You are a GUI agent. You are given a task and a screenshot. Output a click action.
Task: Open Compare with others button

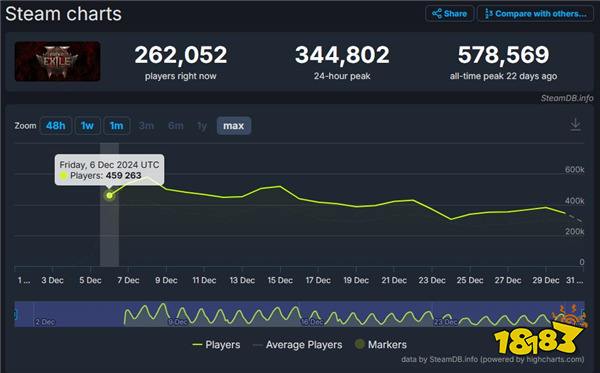click(x=535, y=14)
